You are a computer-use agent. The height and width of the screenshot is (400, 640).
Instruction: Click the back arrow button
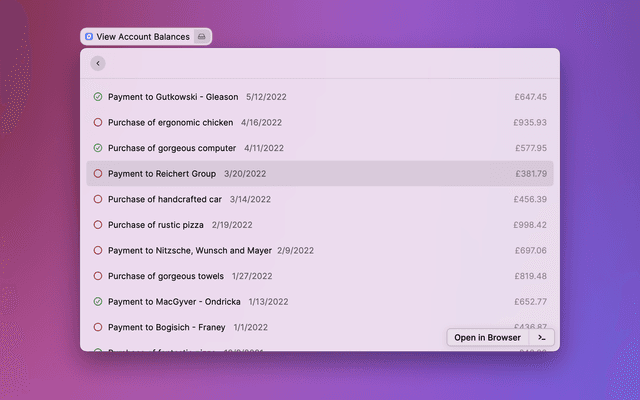tap(97, 63)
